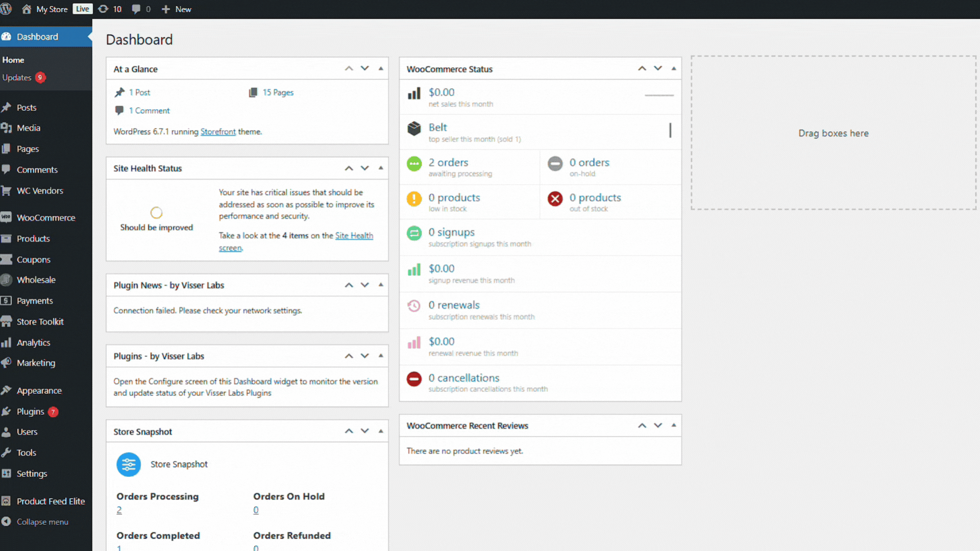Image resolution: width=980 pixels, height=551 pixels.
Task: Move Store Snapshot widget up with chevron
Action: click(349, 431)
